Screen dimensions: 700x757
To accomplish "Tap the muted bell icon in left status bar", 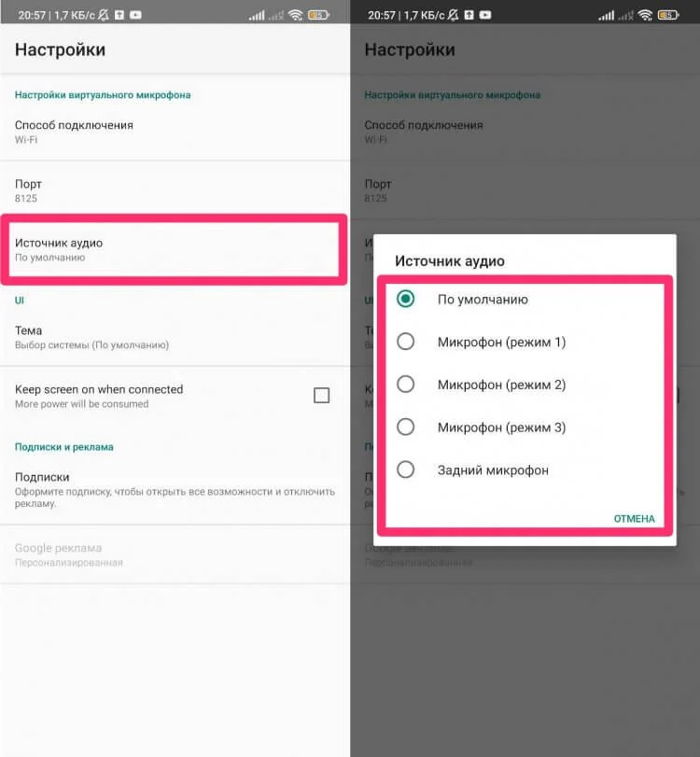I will 104,15.
